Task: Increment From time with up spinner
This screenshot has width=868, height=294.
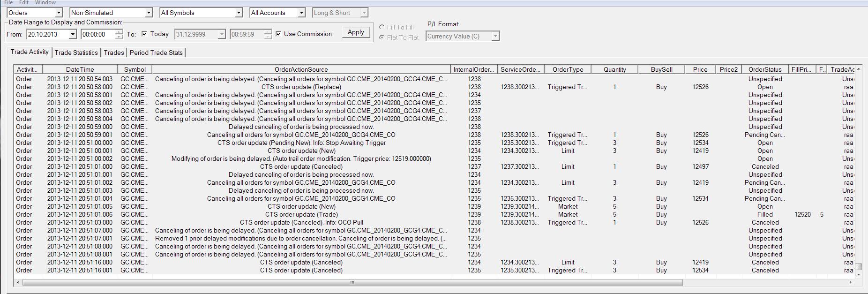Action: click(x=119, y=32)
